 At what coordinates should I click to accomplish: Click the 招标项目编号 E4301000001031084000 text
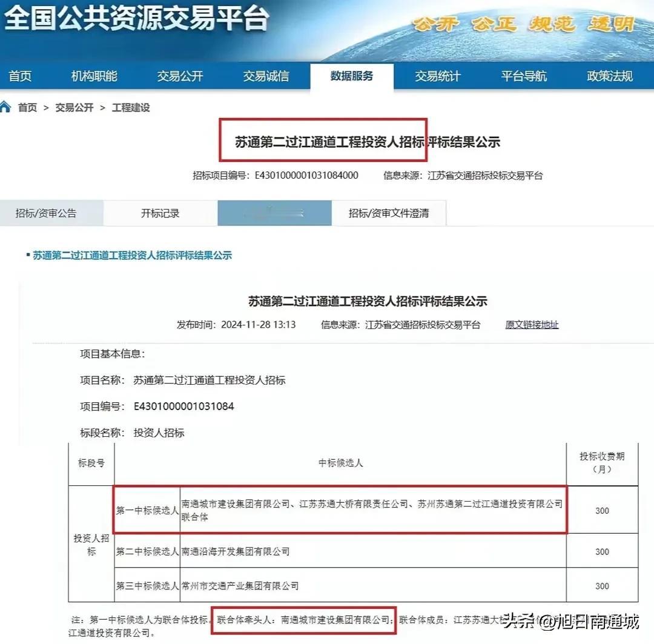coord(276,175)
